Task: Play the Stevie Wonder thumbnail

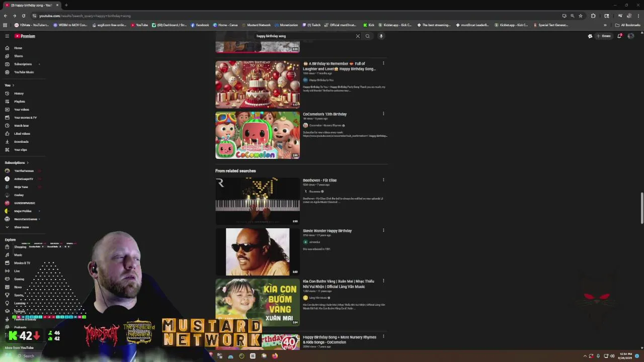Action: (x=258, y=252)
